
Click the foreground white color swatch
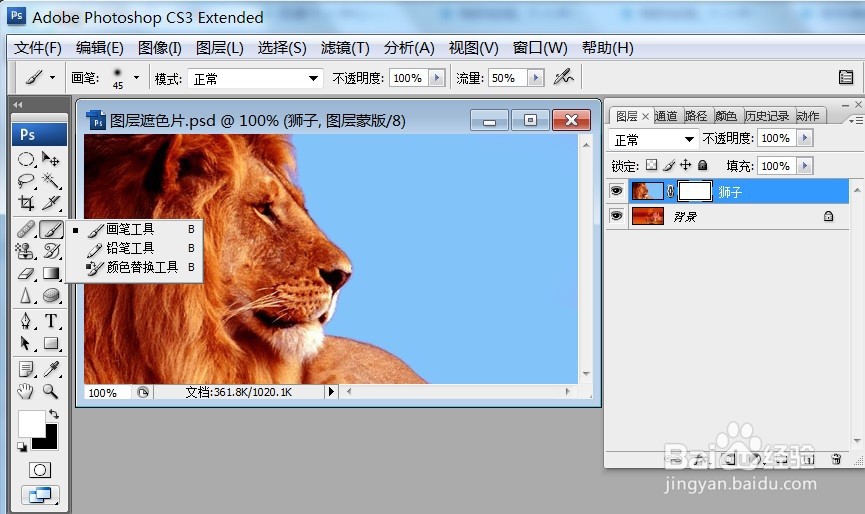(x=30, y=423)
